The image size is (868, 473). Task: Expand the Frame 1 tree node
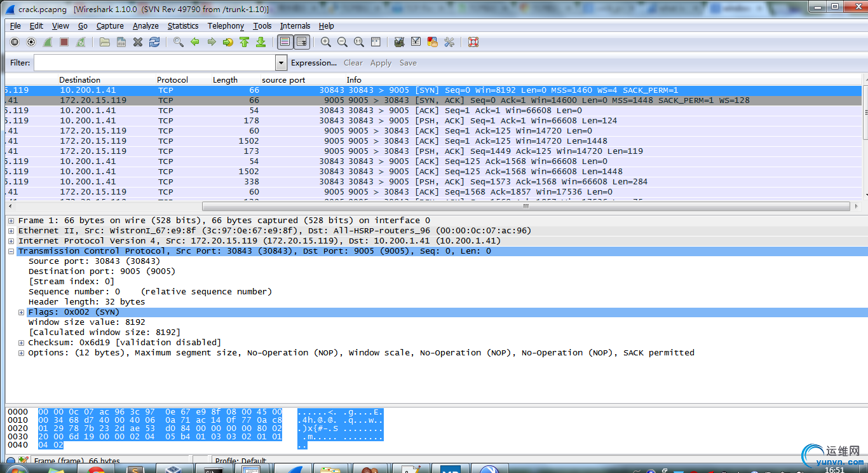(x=11, y=221)
